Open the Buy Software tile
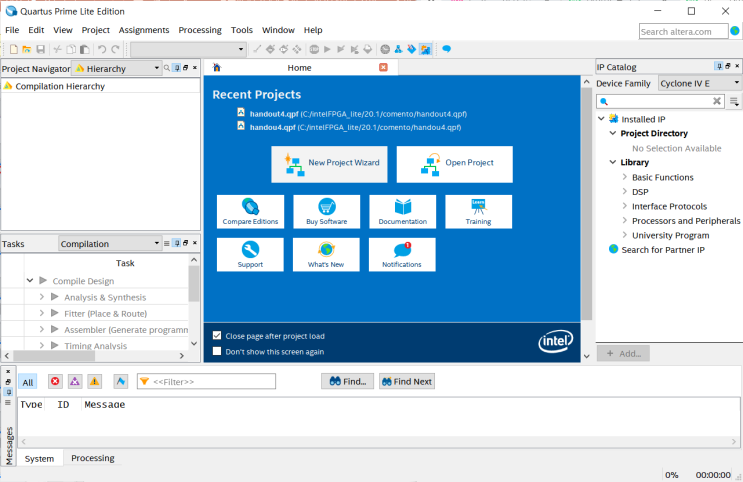The height and width of the screenshot is (482, 743). [326, 211]
